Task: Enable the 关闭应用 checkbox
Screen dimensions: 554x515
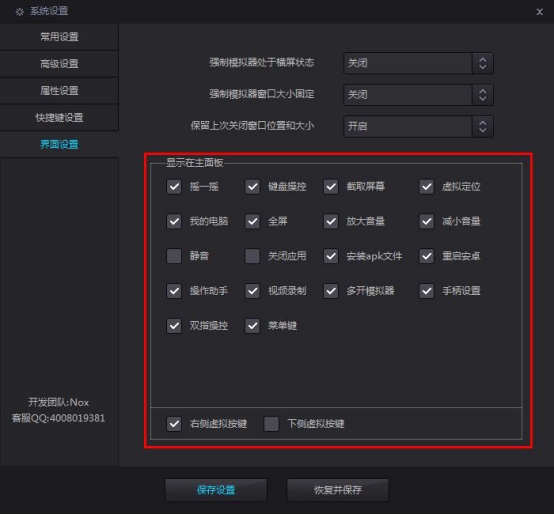Action: (252, 256)
